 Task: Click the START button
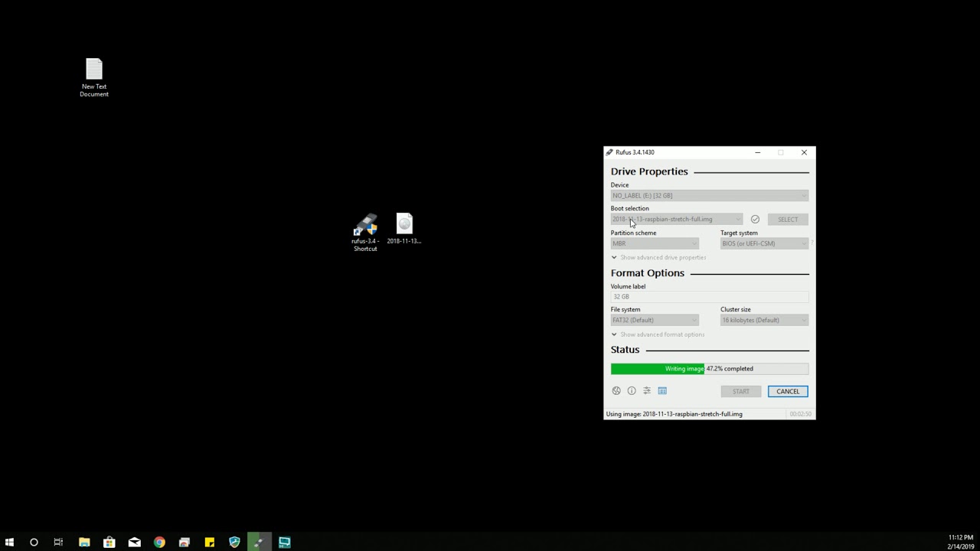[x=741, y=391]
